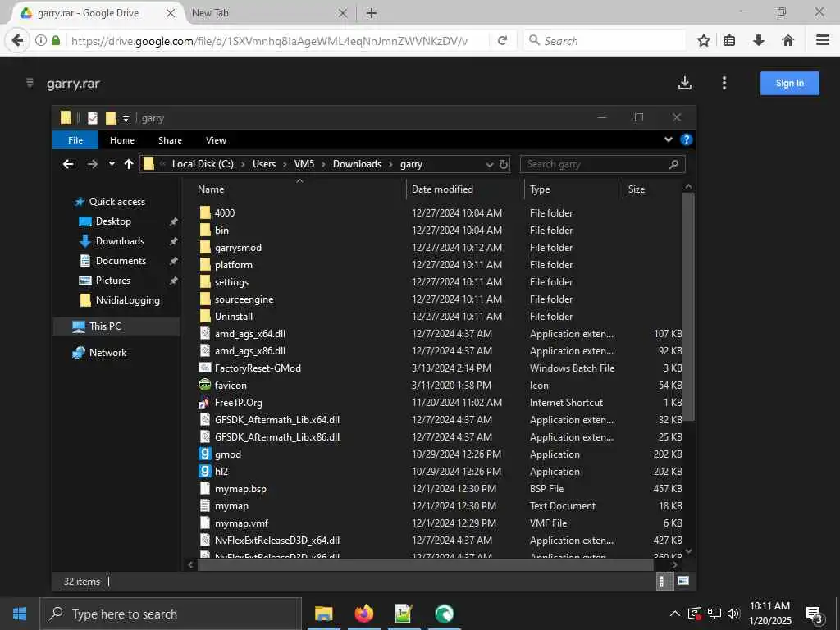Close the garry.rar Google Drive tab

[171, 13]
